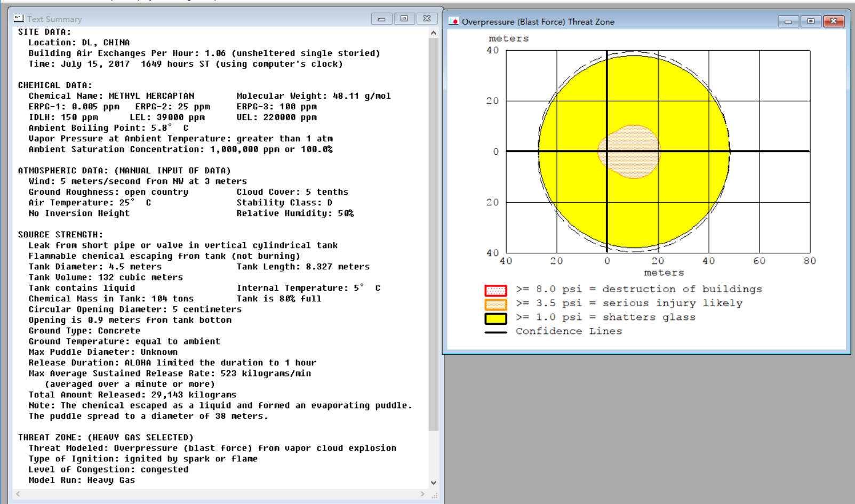
Task: Click "Circular Opening Diameter: 5 centimeters"
Action: pos(135,309)
